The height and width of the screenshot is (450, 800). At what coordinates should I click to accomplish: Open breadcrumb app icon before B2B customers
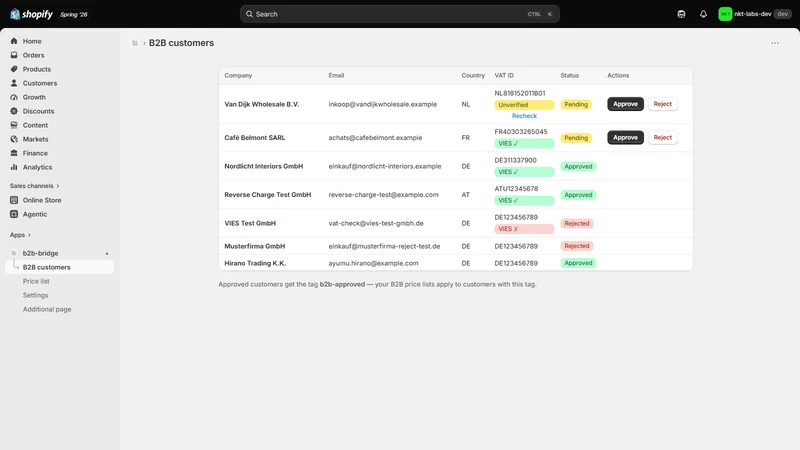tap(135, 43)
